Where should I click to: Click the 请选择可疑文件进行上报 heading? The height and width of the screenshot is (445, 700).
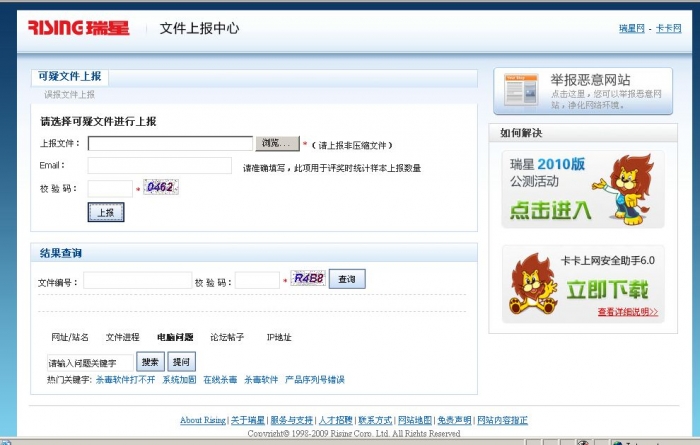pyautogui.click(x=98, y=121)
